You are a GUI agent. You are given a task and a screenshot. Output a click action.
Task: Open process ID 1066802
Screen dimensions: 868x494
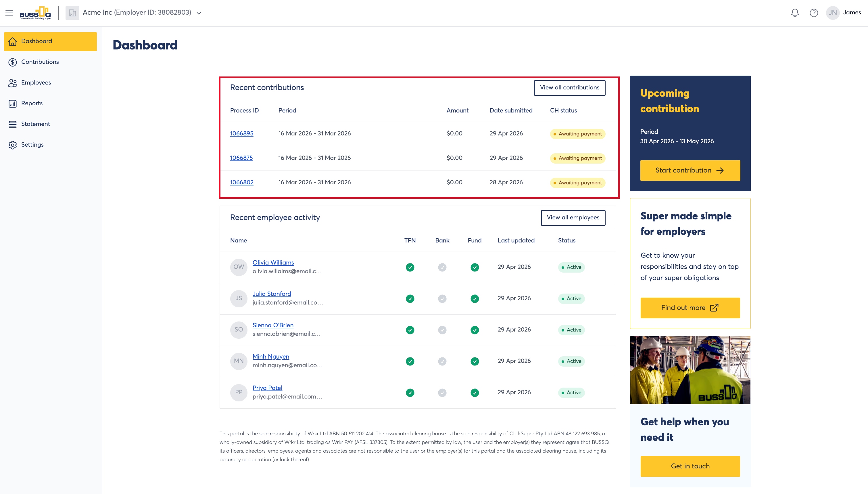(x=242, y=183)
